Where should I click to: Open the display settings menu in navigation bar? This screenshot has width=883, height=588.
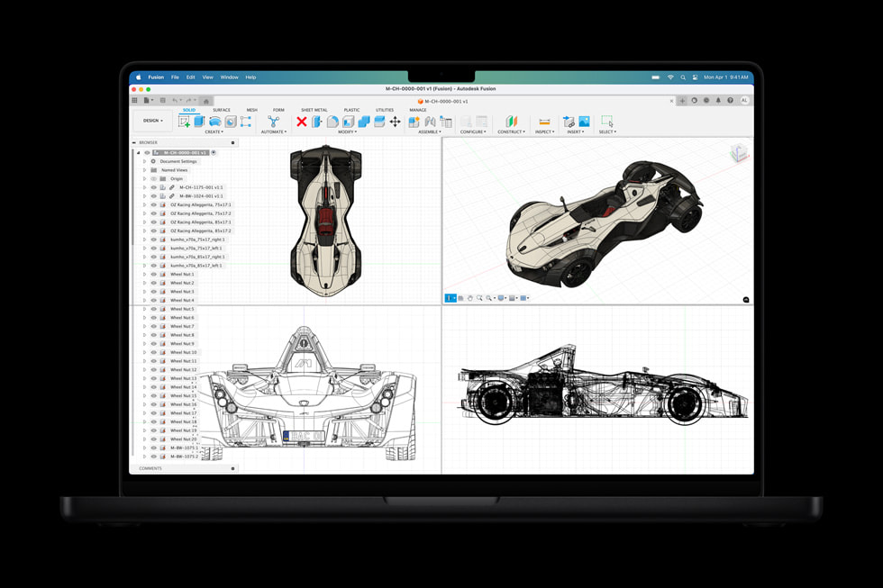coord(501,297)
